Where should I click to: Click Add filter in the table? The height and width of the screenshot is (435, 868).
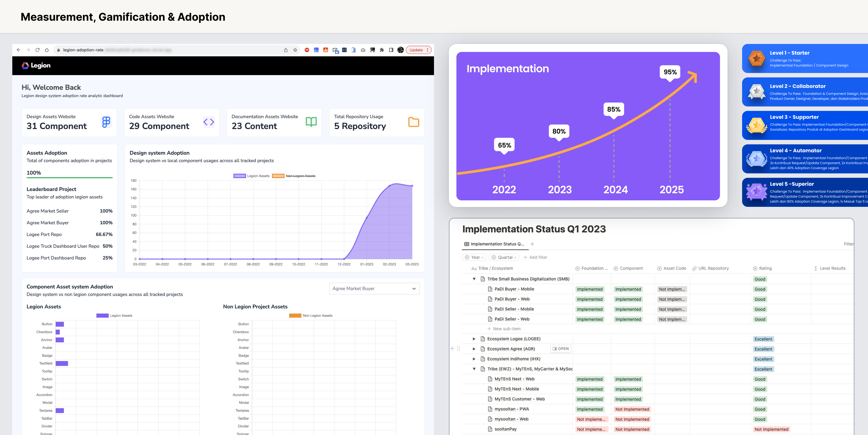point(535,257)
